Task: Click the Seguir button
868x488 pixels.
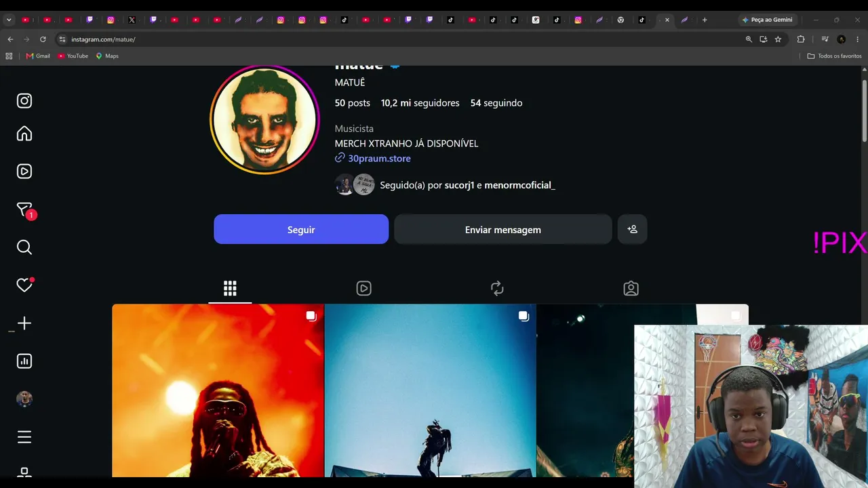Action: point(301,230)
